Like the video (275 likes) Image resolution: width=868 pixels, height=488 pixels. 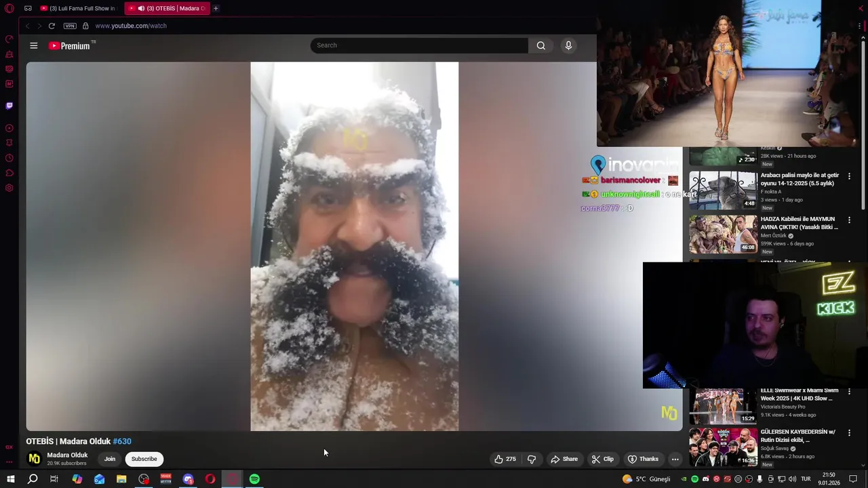pyautogui.click(x=505, y=459)
